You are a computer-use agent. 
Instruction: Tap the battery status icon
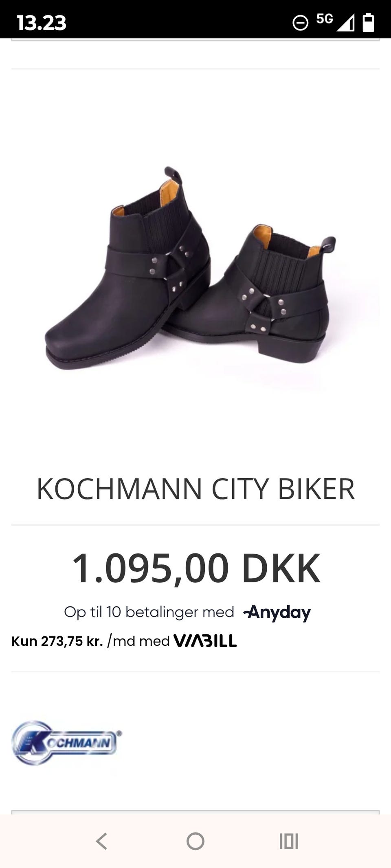click(368, 22)
